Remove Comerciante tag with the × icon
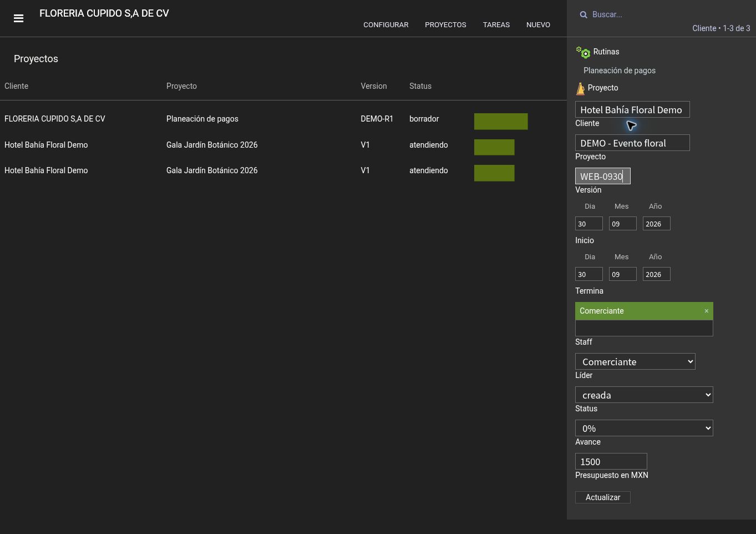The height and width of the screenshot is (534, 756). [706, 311]
